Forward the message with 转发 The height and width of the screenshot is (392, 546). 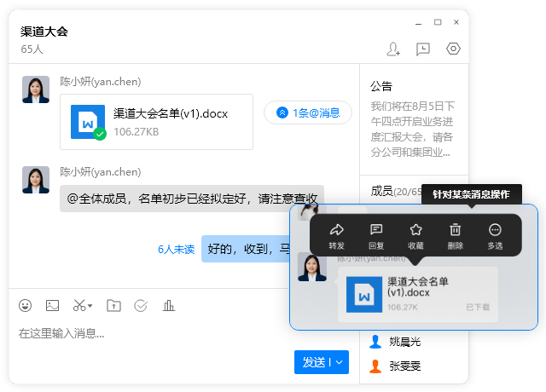point(337,237)
